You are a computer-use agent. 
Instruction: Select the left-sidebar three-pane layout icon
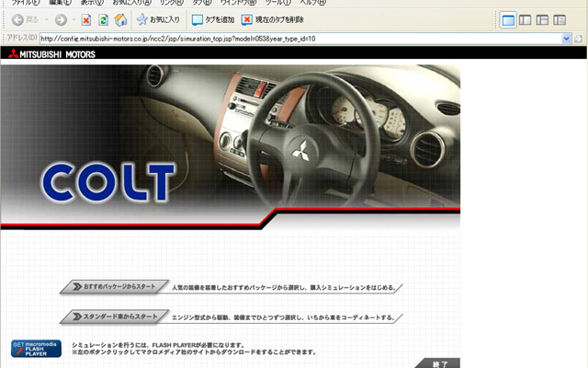coord(542,20)
